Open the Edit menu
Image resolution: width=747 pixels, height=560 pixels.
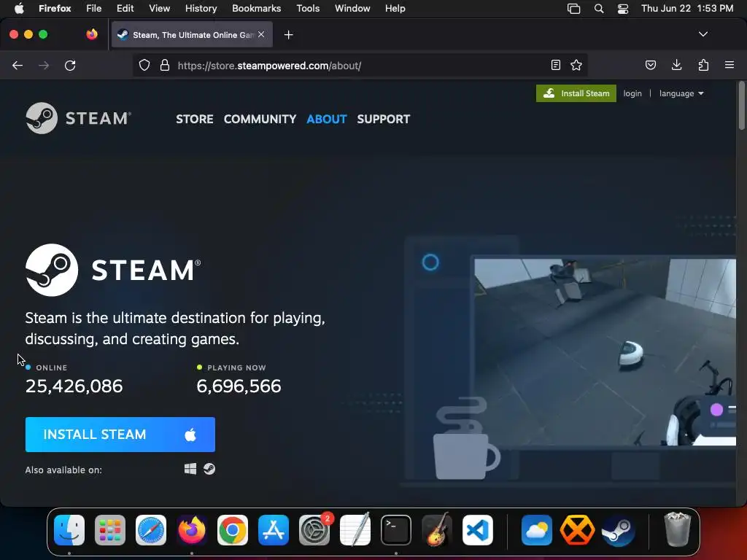(x=125, y=9)
